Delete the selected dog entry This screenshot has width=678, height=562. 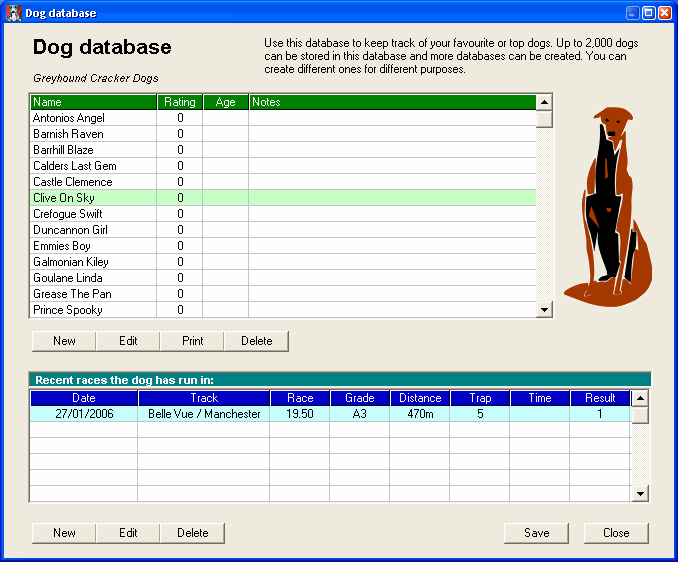[x=256, y=341]
